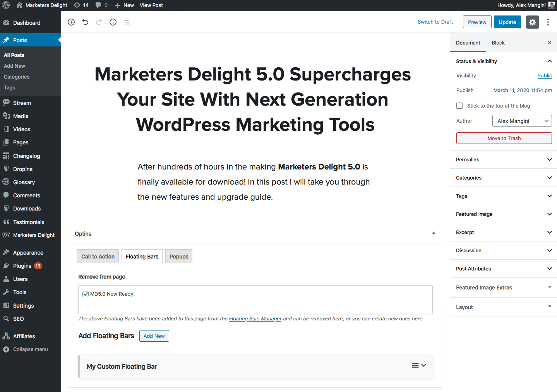Expand the Discussion panel
The height and width of the screenshot is (392, 557).
tap(504, 250)
